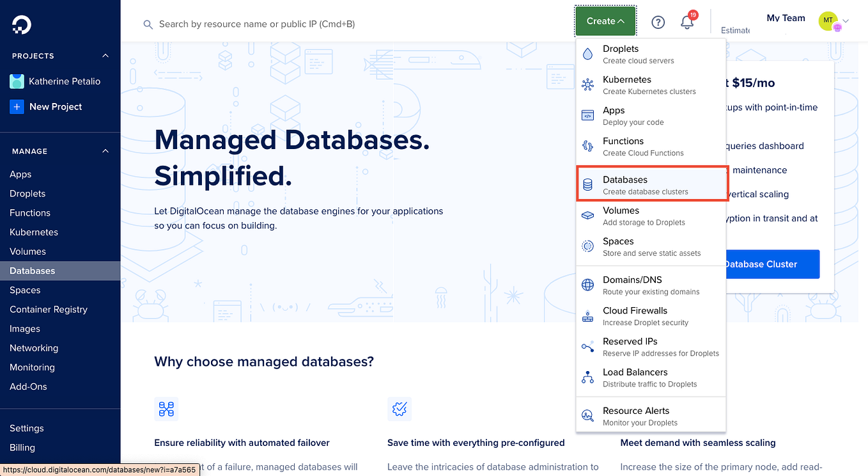Click the New Project plus icon
Image resolution: width=868 pixels, height=476 pixels.
(x=17, y=107)
